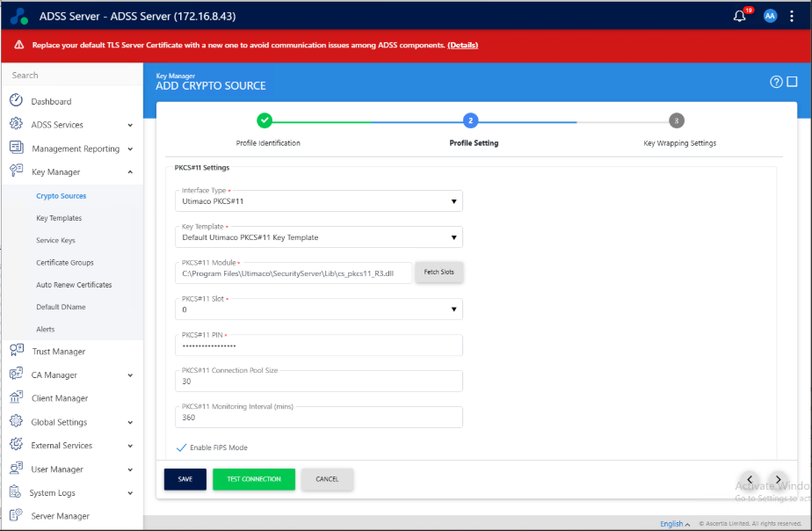This screenshot has height=531, width=812.
Task: Expand the CA Manager chevron
Action: click(130, 375)
